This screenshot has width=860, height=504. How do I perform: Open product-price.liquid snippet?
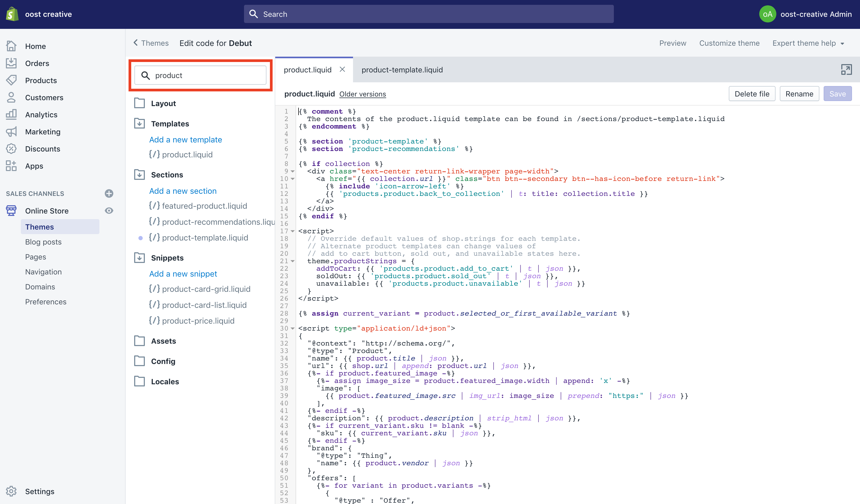[192, 320]
